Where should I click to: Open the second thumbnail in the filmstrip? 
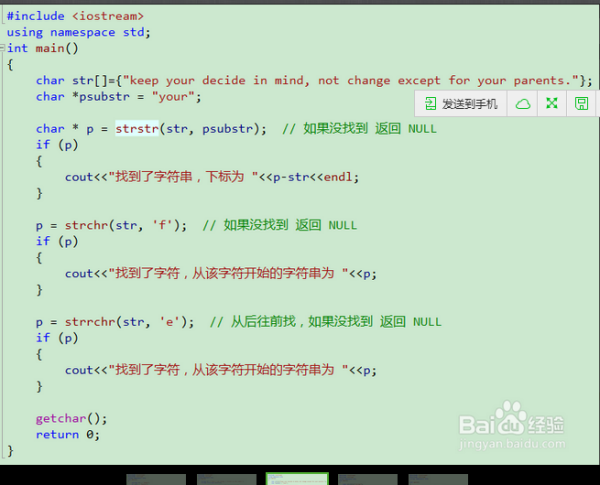tap(227, 479)
